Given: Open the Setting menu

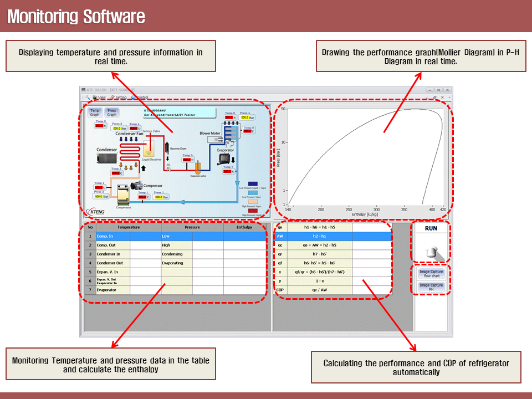Looking at the screenshot, I should point(118,97).
